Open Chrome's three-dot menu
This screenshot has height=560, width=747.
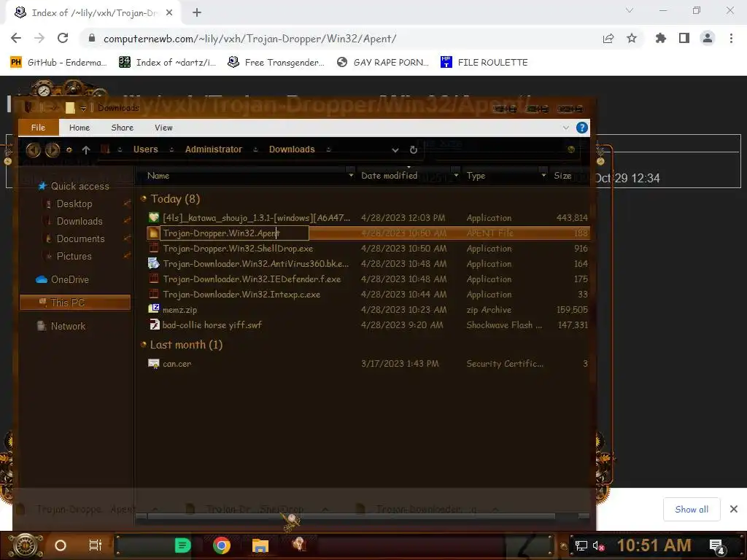click(x=731, y=38)
